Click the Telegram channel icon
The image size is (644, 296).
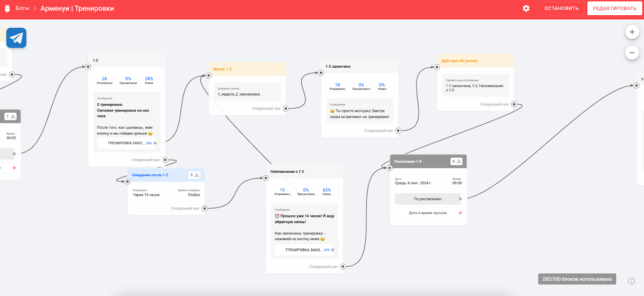16,38
